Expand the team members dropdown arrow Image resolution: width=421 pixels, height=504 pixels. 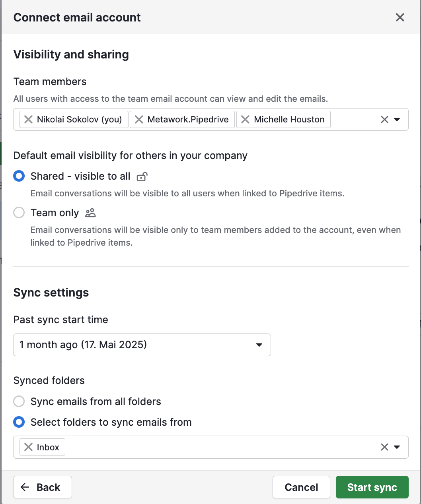point(397,120)
